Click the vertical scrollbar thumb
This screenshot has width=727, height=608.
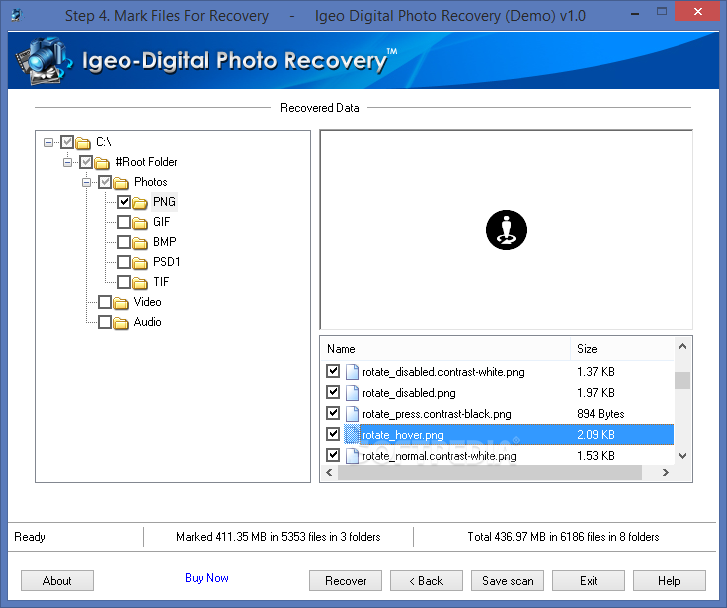(x=682, y=380)
